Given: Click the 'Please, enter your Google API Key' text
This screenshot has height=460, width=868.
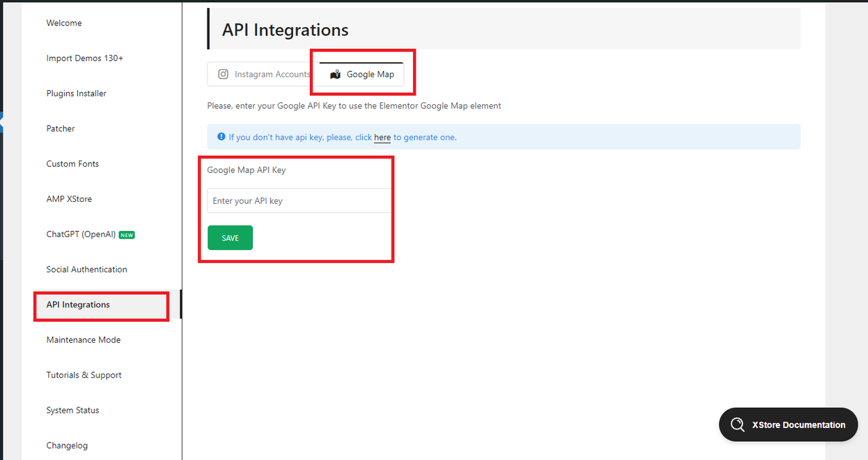Looking at the screenshot, I should (x=354, y=106).
